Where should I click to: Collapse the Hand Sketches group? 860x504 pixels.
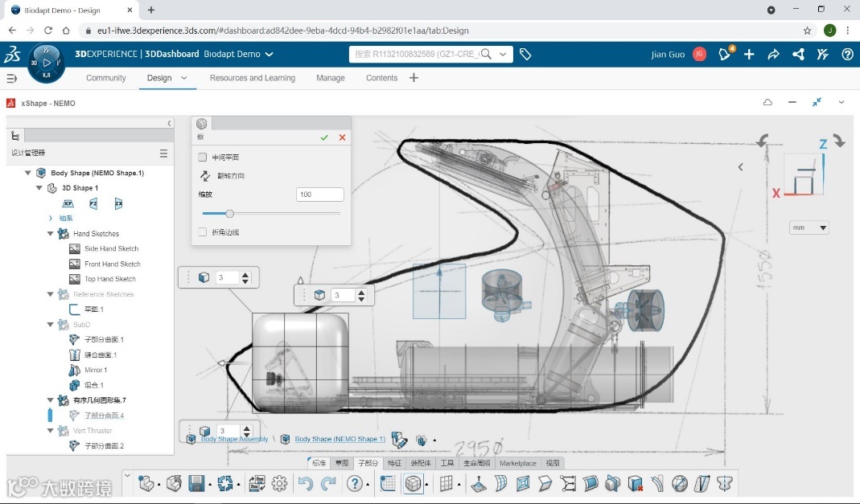[51, 233]
